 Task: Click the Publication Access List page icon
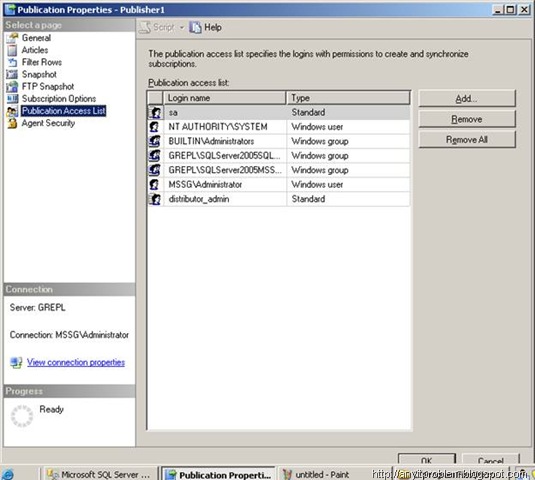click(12, 111)
